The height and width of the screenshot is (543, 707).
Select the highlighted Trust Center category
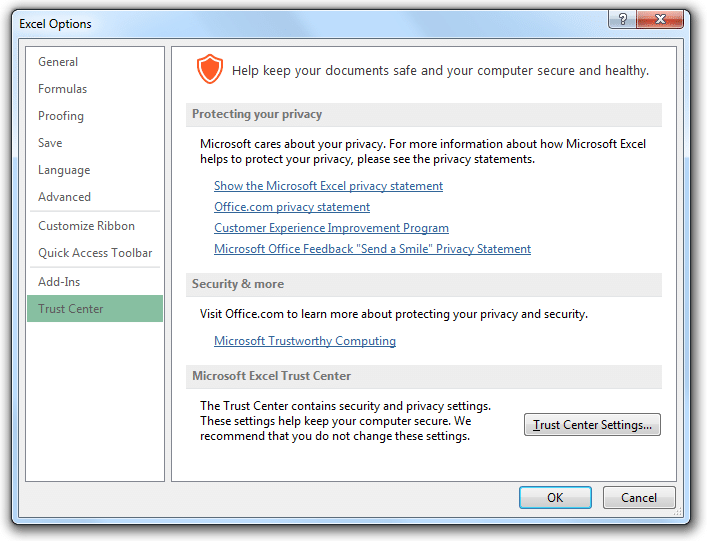coord(71,309)
